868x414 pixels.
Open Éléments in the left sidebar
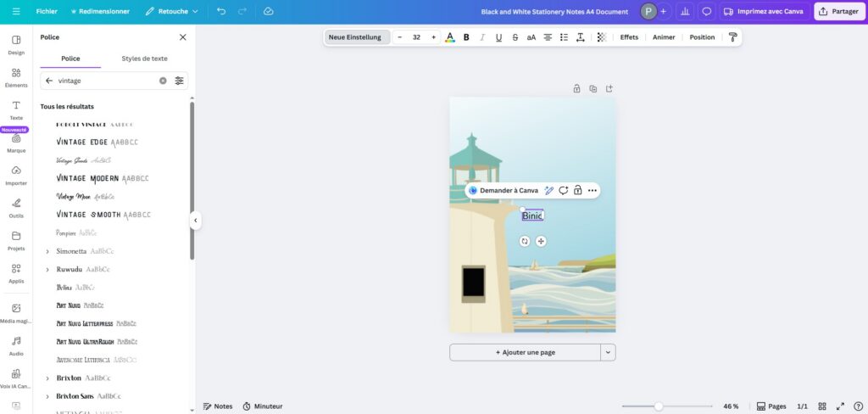[x=16, y=77]
